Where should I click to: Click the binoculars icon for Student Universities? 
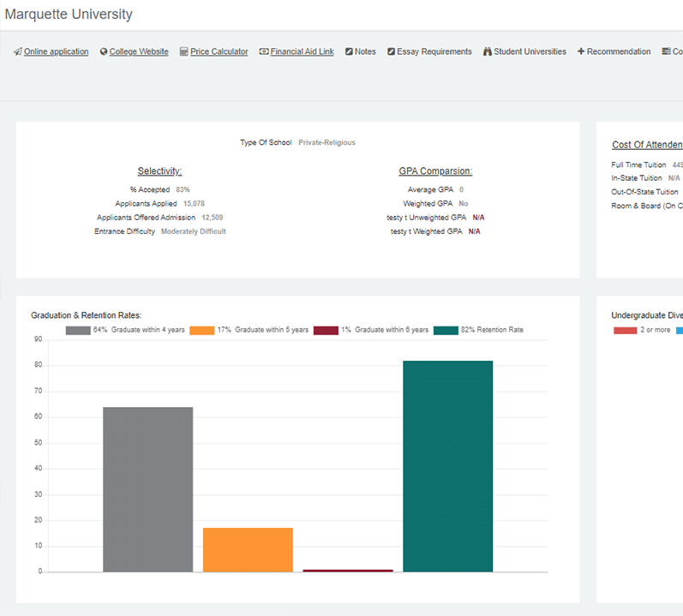[487, 51]
